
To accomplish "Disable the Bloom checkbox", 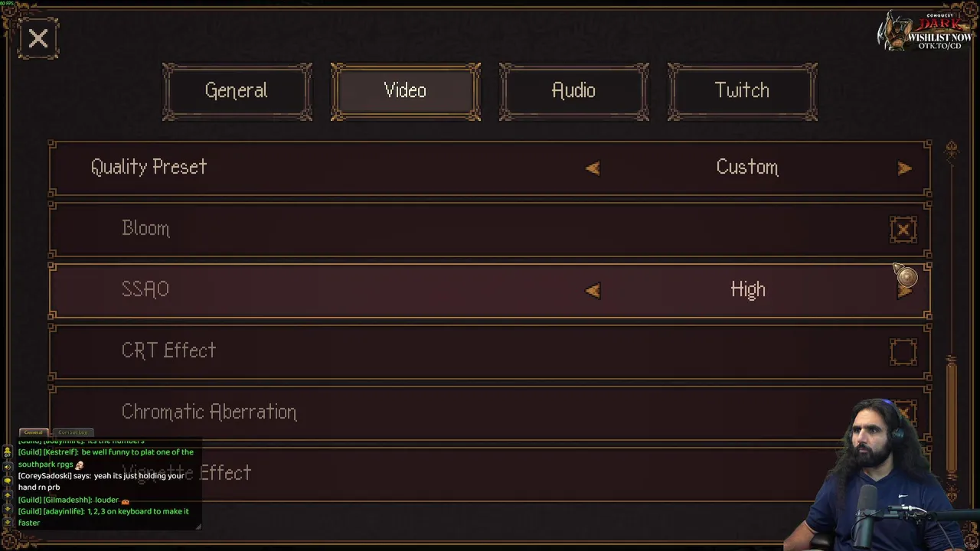I will (x=903, y=230).
